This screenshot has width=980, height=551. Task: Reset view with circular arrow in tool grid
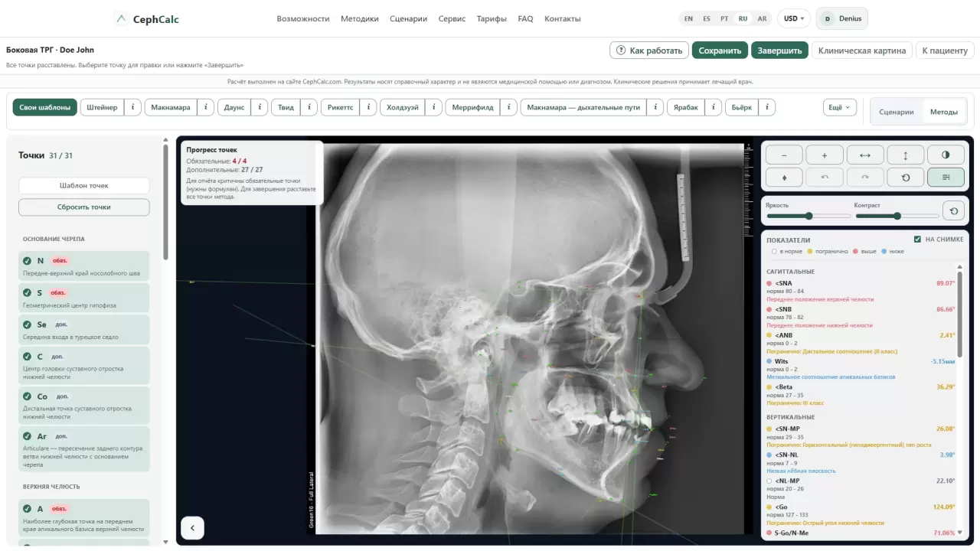906,177
